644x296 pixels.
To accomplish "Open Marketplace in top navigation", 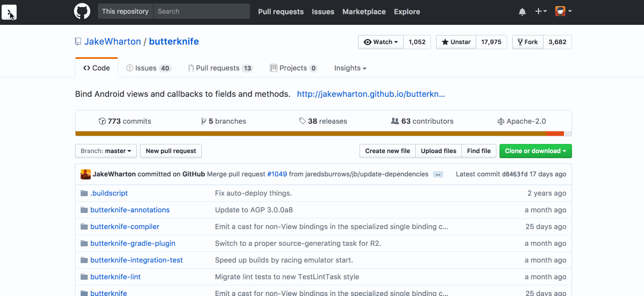I will (364, 12).
